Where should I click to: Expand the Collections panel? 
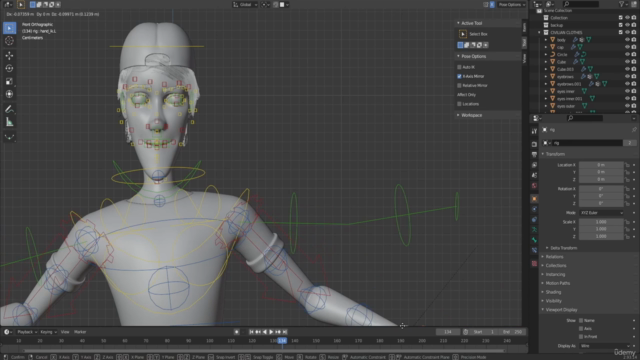pyautogui.click(x=556, y=266)
